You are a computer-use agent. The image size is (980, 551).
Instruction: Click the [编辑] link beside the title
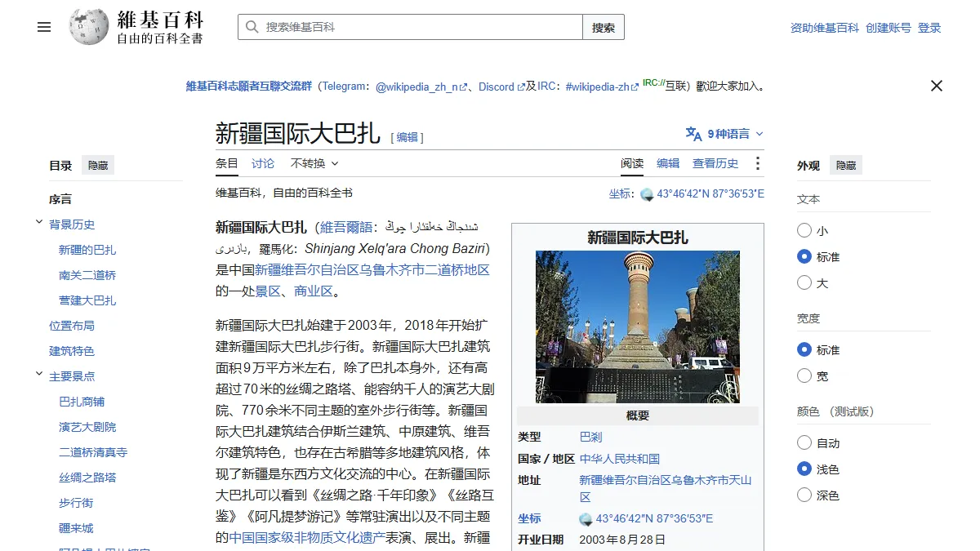click(407, 137)
